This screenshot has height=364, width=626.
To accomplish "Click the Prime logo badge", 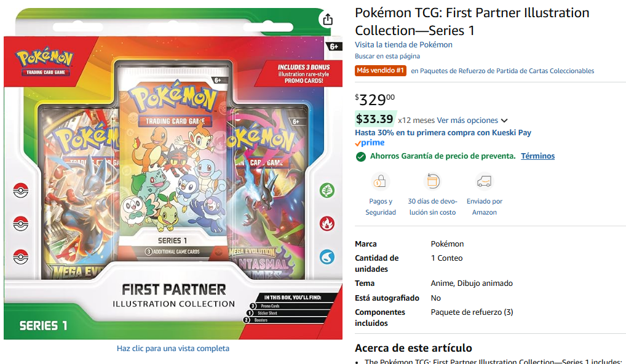I will (x=370, y=143).
